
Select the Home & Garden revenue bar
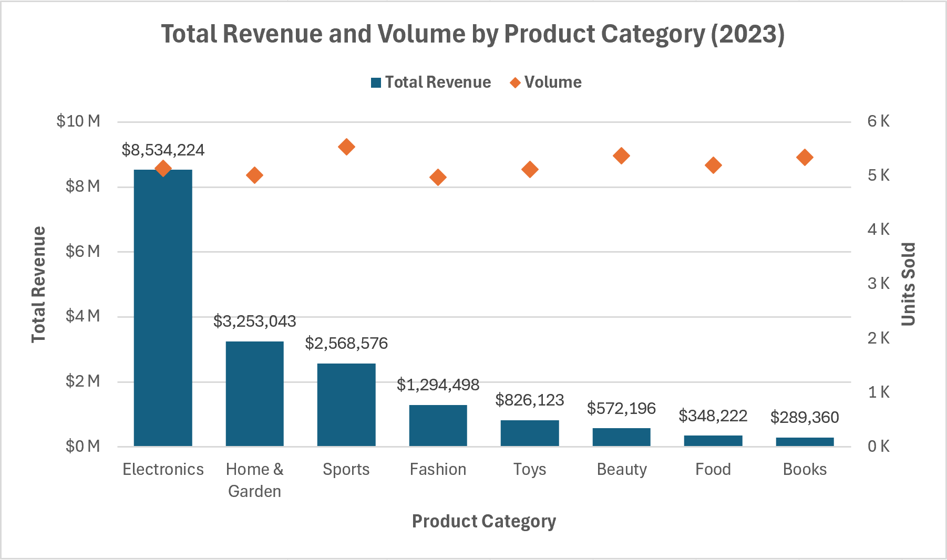tap(254, 393)
